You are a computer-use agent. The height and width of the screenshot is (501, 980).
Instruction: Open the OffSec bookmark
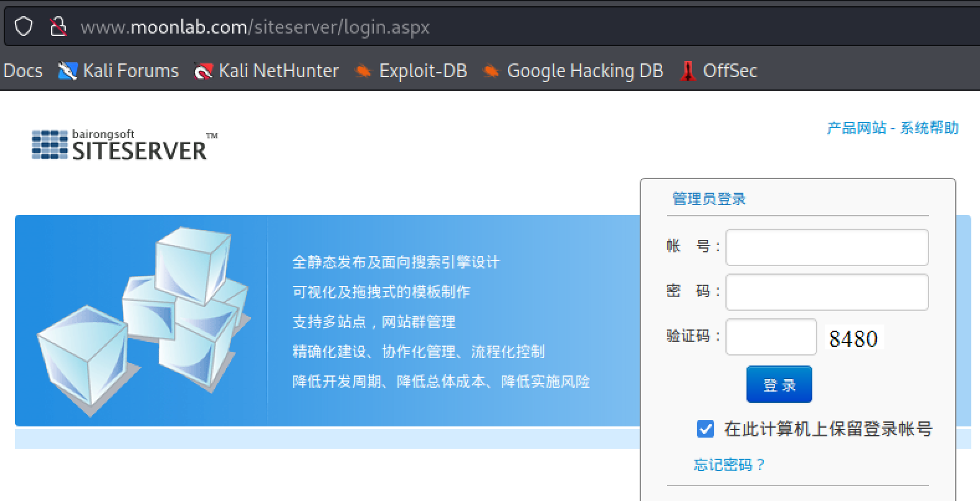[x=719, y=71]
